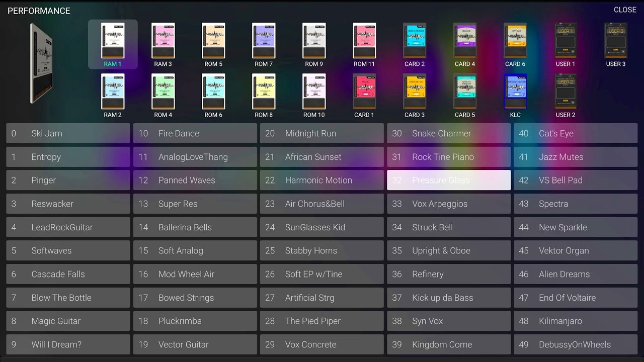Load performance 28 The Pied Piper
644x362 pixels.
coord(322,321)
